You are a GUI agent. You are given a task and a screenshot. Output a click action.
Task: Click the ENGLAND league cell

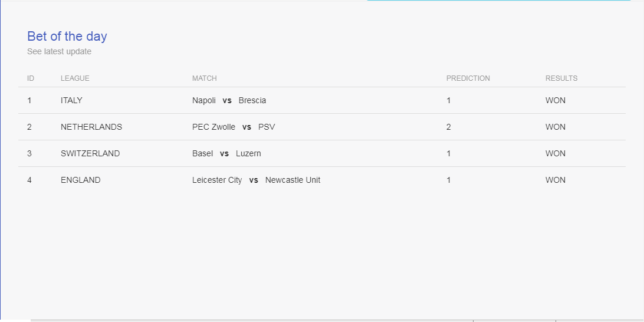[x=80, y=180]
